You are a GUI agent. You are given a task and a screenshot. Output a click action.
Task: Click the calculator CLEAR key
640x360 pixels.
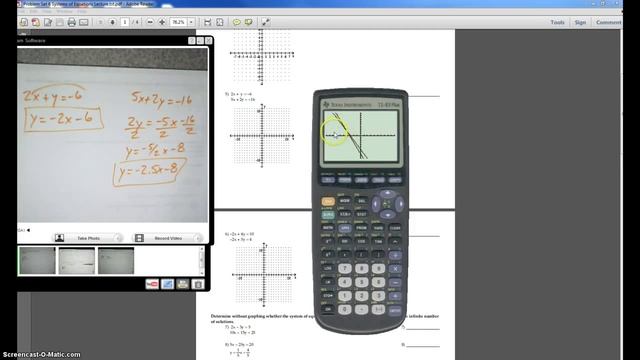(x=395, y=228)
